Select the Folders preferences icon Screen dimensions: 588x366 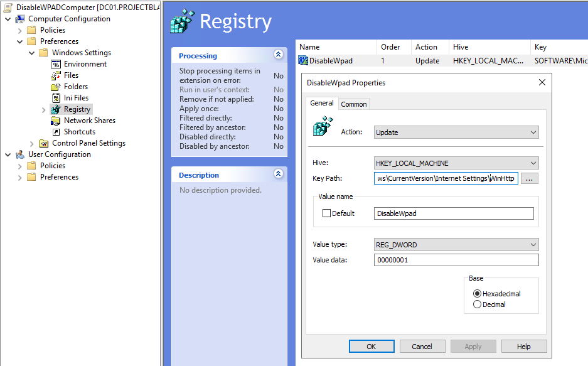pos(55,86)
